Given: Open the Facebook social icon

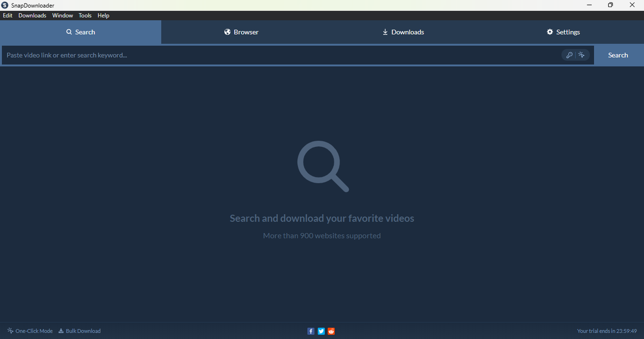Looking at the screenshot, I should (x=311, y=331).
